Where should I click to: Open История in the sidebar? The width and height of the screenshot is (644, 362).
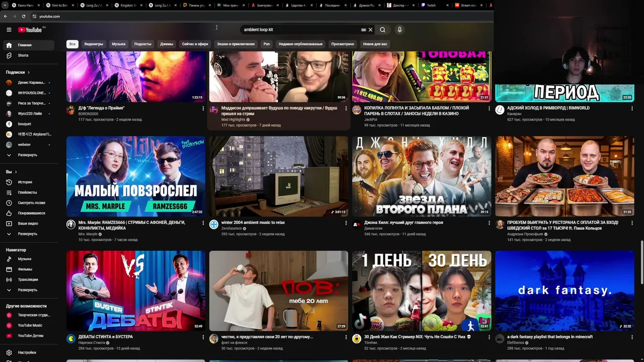click(x=29, y=182)
